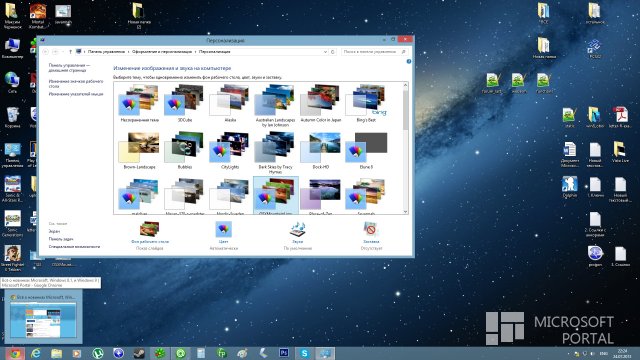640x360 pixels.
Task: Open the PCSX2 desktop shortcut
Action: (594, 48)
